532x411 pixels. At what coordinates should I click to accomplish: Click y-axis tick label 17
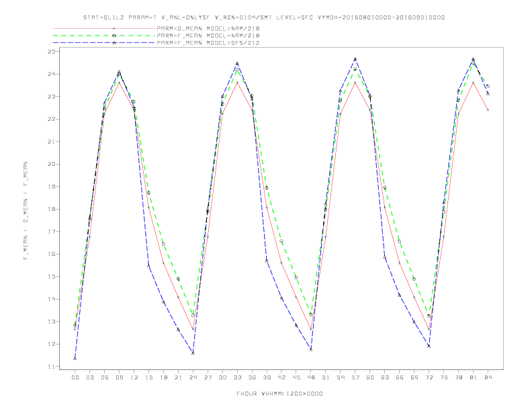52,232
